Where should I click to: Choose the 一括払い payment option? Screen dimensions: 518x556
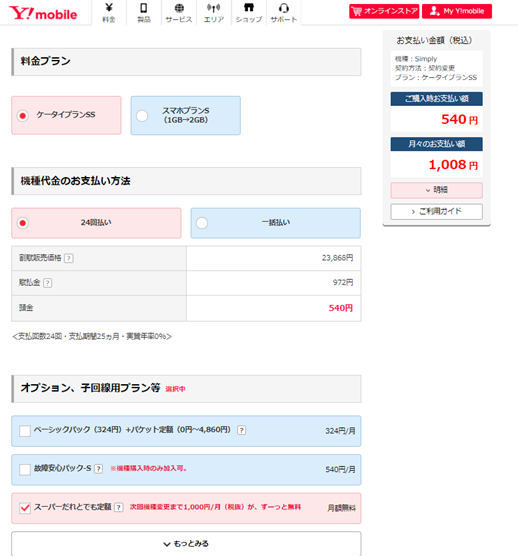click(x=275, y=223)
